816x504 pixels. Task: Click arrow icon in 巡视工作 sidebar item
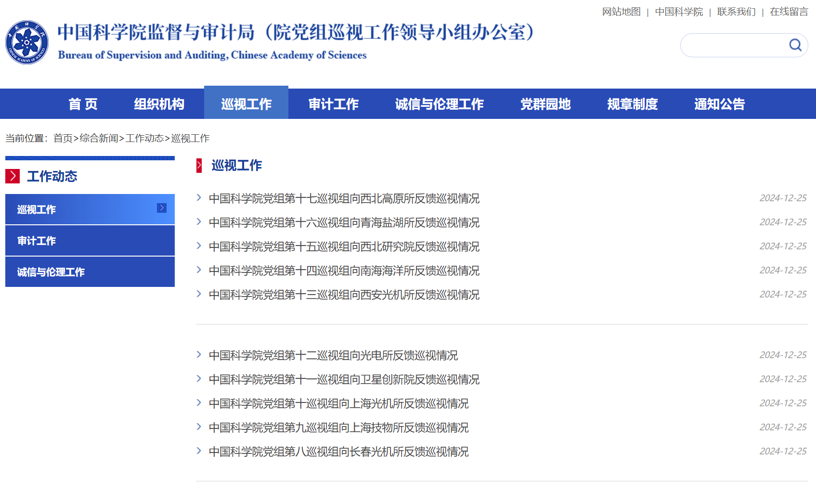click(162, 208)
